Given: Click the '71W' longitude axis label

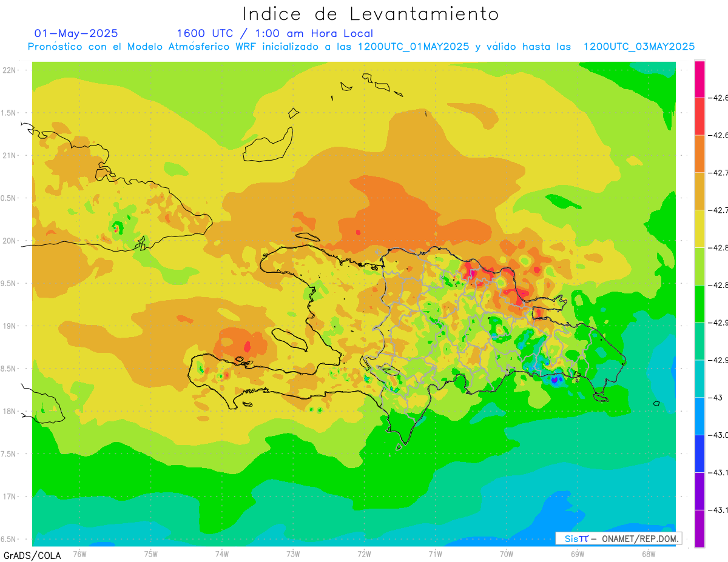Looking at the screenshot, I should tap(435, 554).
